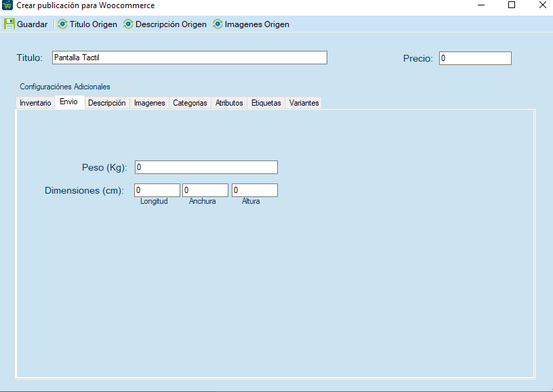This screenshot has height=392, width=553.
Task: Open the Categorias tab
Action: coord(190,103)
